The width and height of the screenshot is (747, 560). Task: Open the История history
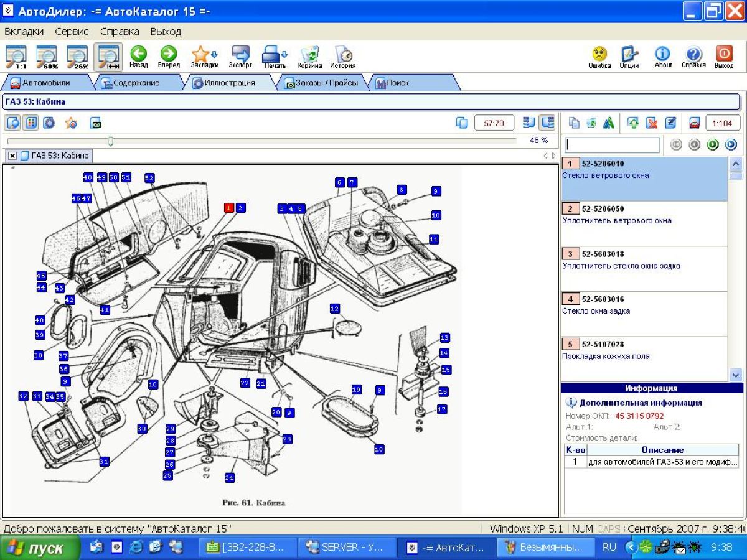point(343,57)
